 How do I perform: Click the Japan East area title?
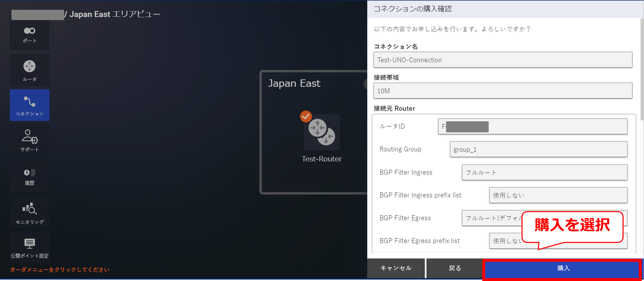(294, 83)
